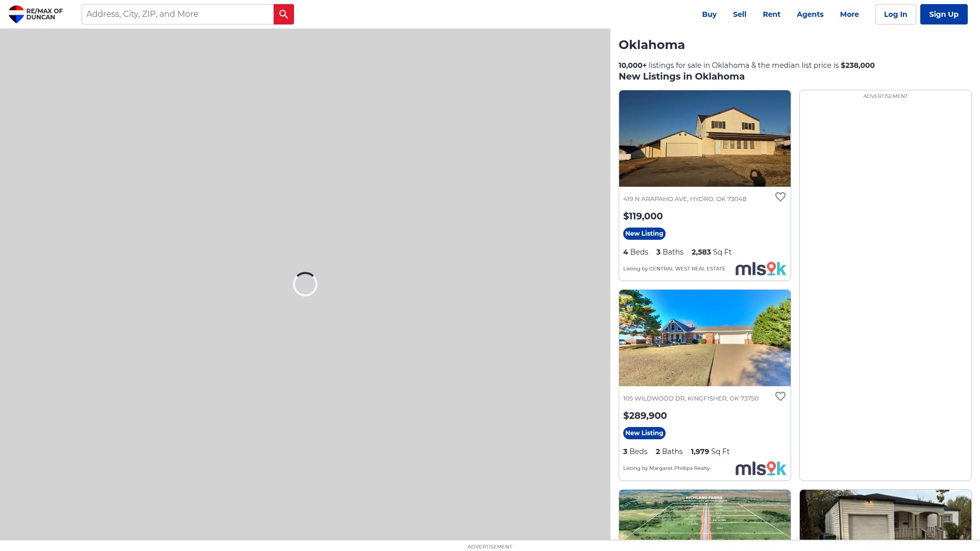Click the 10,000+ listings count text

point(632,65)
